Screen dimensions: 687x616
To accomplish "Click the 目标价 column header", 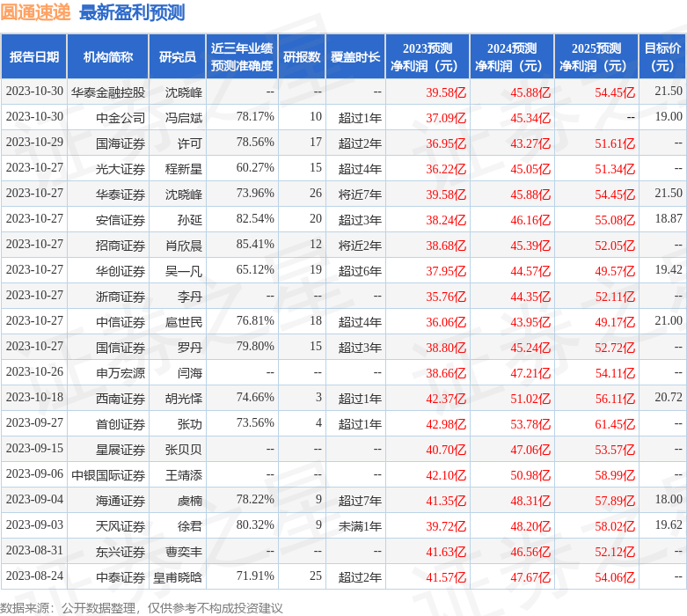I will pos(662,56).
